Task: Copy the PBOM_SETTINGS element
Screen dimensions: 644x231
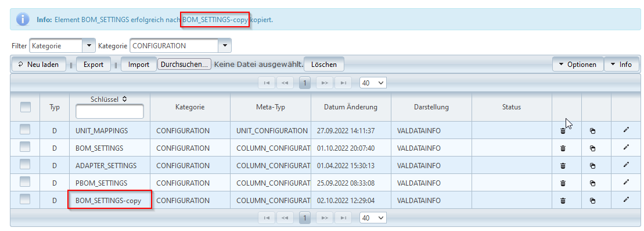Action: (592, 183)
